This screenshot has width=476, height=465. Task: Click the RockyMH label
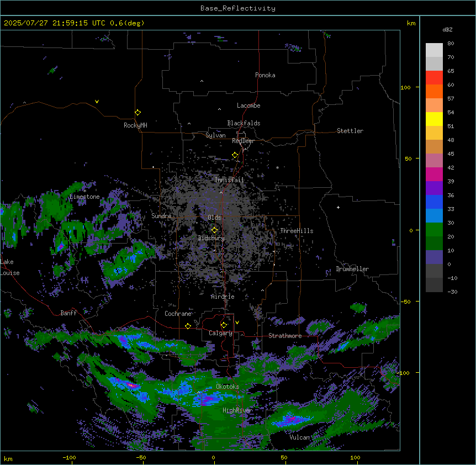click(135, 125)
